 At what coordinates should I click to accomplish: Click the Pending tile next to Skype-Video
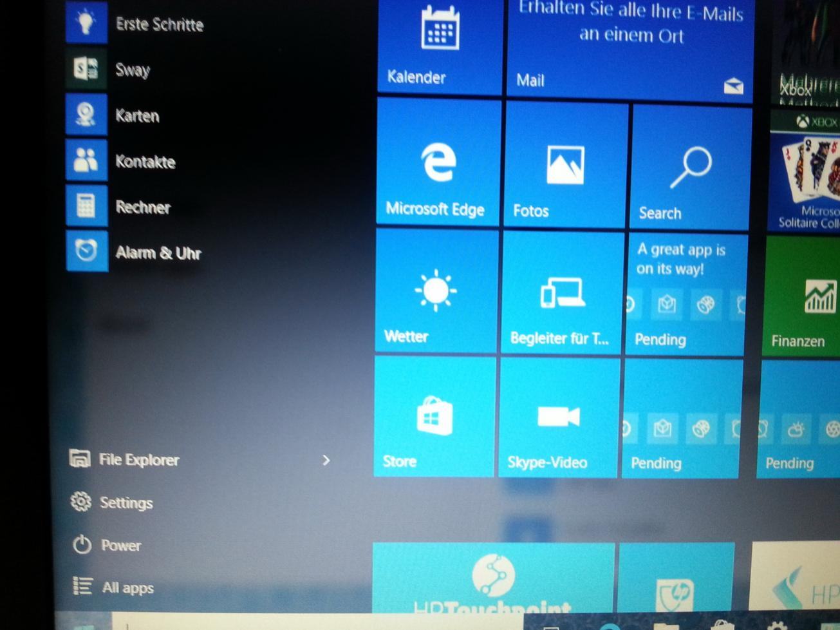[x=681, y=419]
